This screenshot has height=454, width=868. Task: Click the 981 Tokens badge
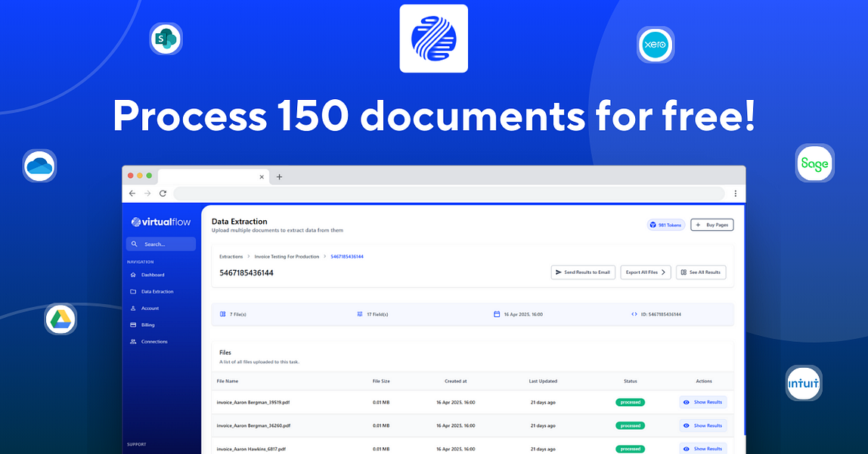pos(666,225)
